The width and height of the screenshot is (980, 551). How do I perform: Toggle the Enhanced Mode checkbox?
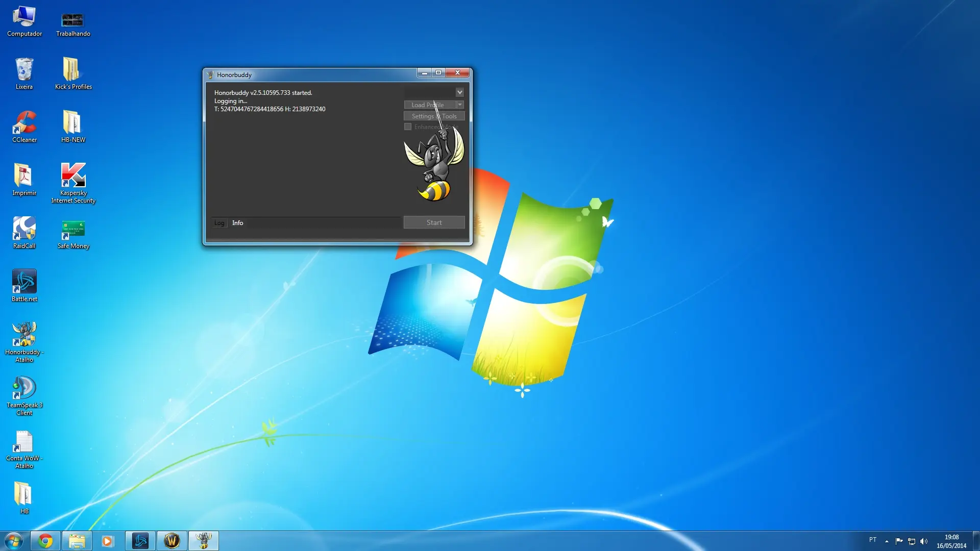(x=408, y=127)
